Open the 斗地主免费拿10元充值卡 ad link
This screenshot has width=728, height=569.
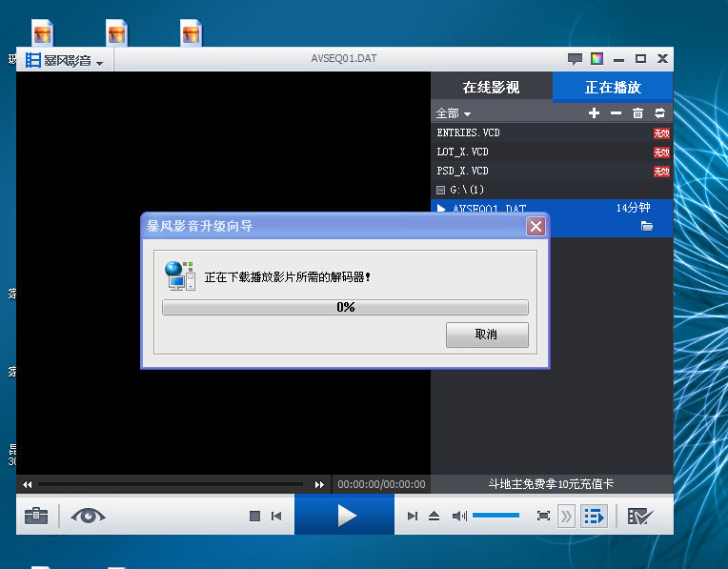click(551, 484)
